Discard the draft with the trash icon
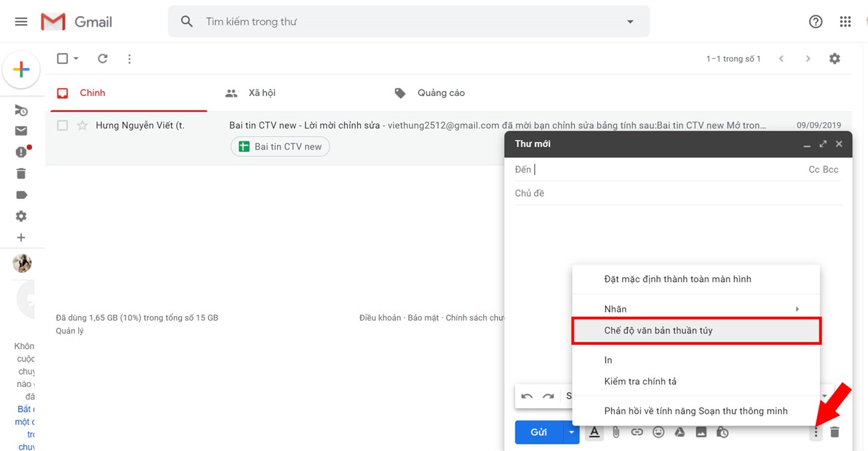This screenshot has height=451, width=868. [x=835, y=432]
